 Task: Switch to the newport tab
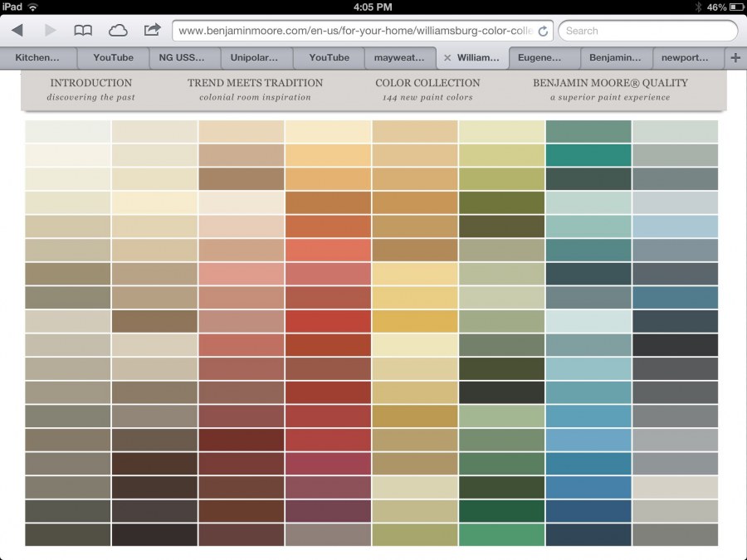(686, 58)
